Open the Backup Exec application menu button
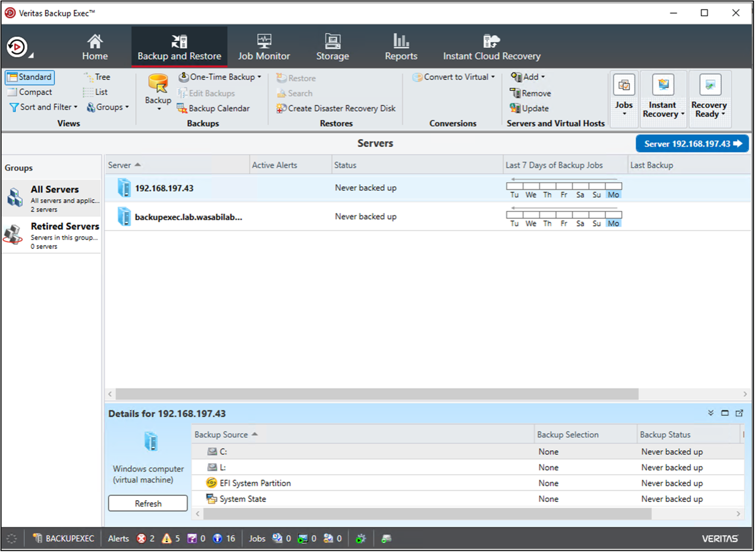 [x=19, y=47]
